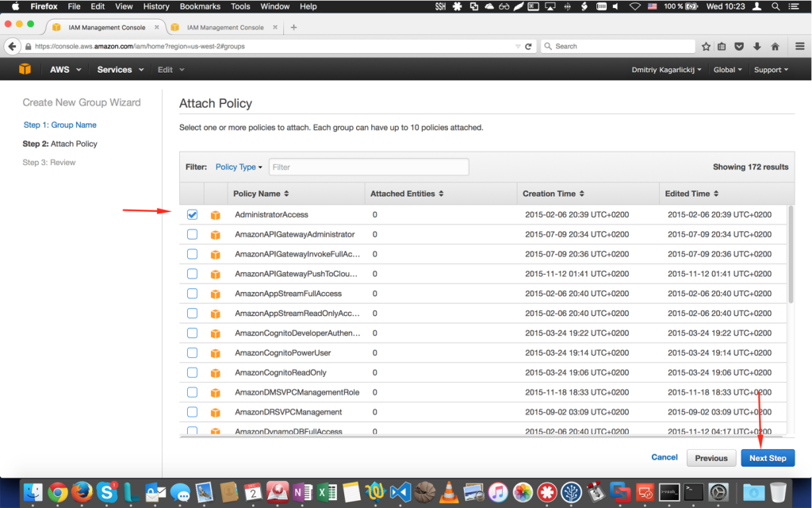Viewport: 812px width, 508px height.
Task: Tick the AmazonCognitoReadOnly checkbox
Action: tap(192, 372)
